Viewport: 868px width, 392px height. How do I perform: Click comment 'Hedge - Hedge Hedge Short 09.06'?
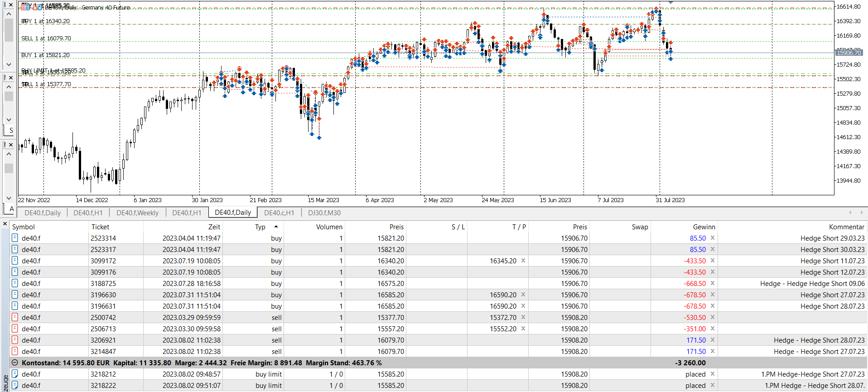click(x=812, y=283)
